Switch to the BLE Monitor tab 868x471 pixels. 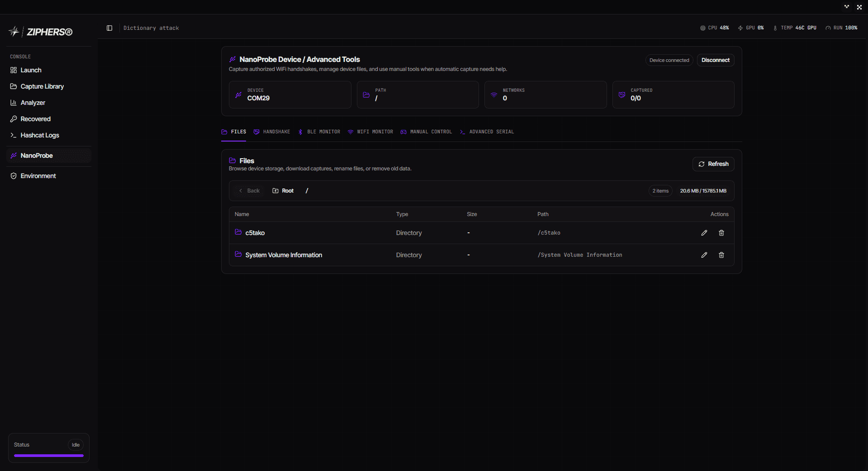point(319,132)
